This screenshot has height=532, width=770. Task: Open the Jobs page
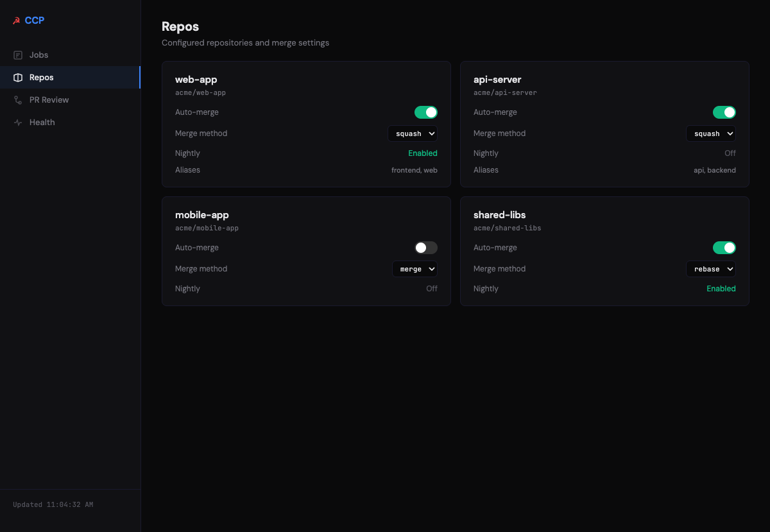[70, 55]
